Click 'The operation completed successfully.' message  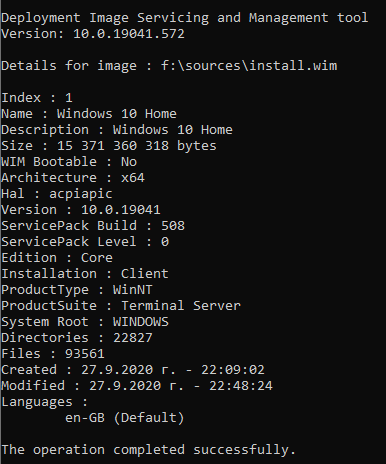149,450
